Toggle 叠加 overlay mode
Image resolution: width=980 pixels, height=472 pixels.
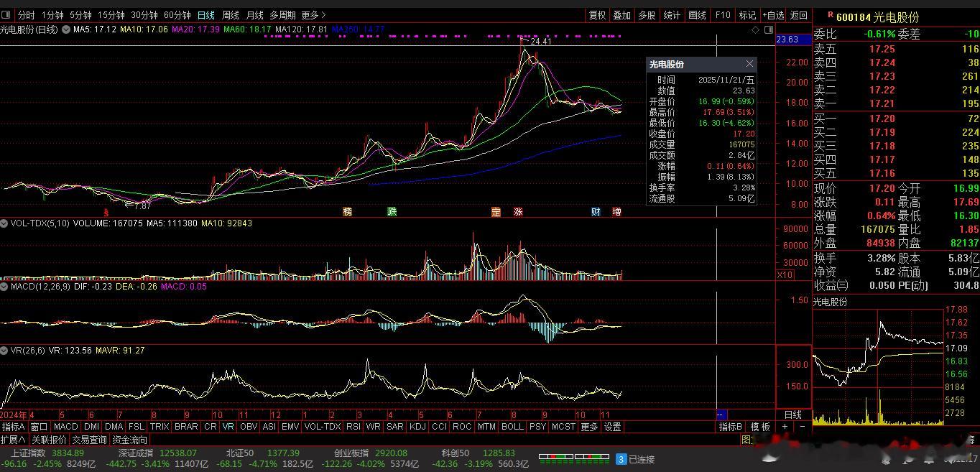pos(621,15)
